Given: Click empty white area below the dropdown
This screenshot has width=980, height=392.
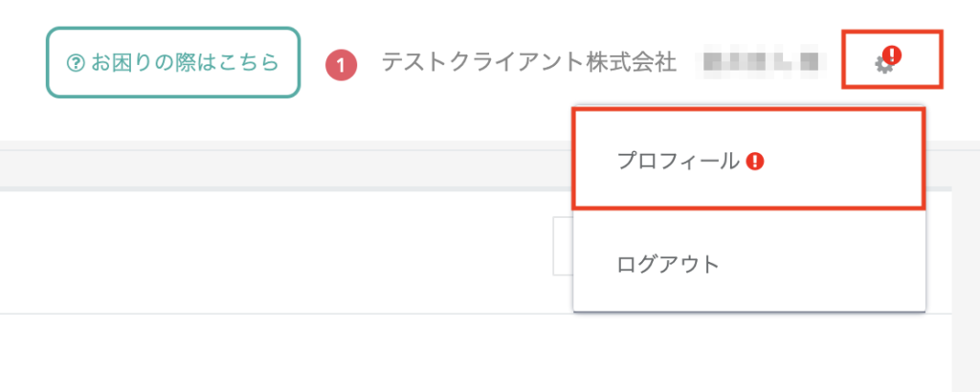Looking at the screenshot, I should [750, 353].
